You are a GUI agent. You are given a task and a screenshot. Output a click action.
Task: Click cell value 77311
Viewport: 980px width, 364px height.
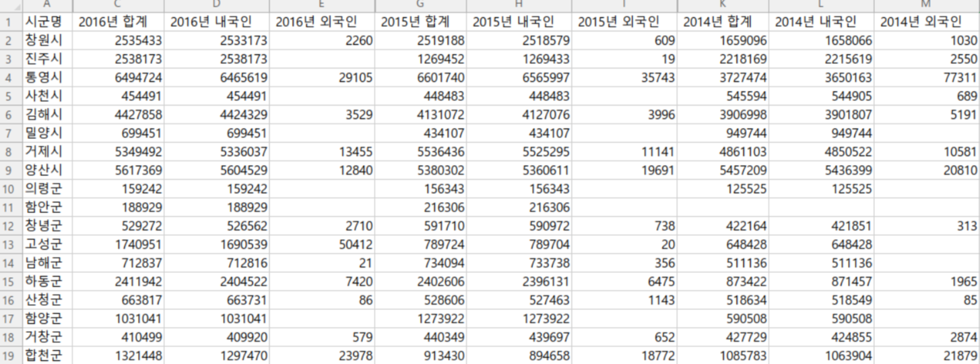pos(927,77)
